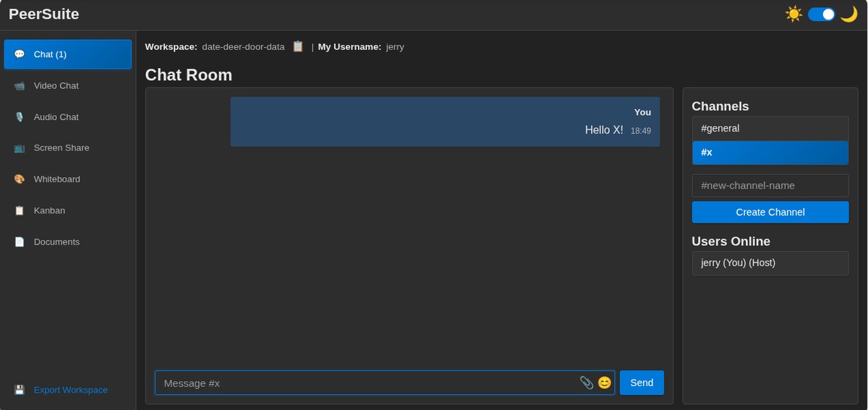Click the moon dark-mode icon
The image size is (868, 410).
tap(848, 14)
